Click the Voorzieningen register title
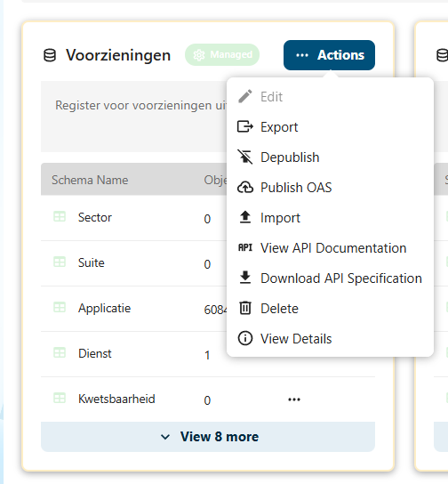Image resolution: width=448 pixels, height=484 pixels. pyautogui.click(x=118, y=55)
